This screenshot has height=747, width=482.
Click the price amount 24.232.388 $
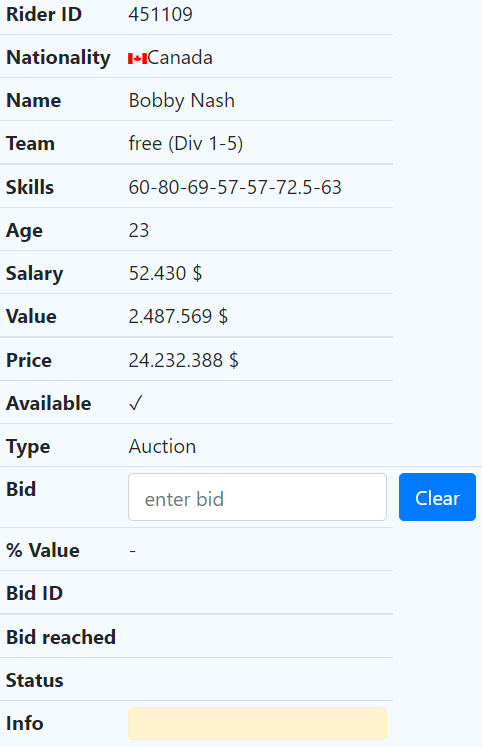pyautogui.click(x=183, y=360)
